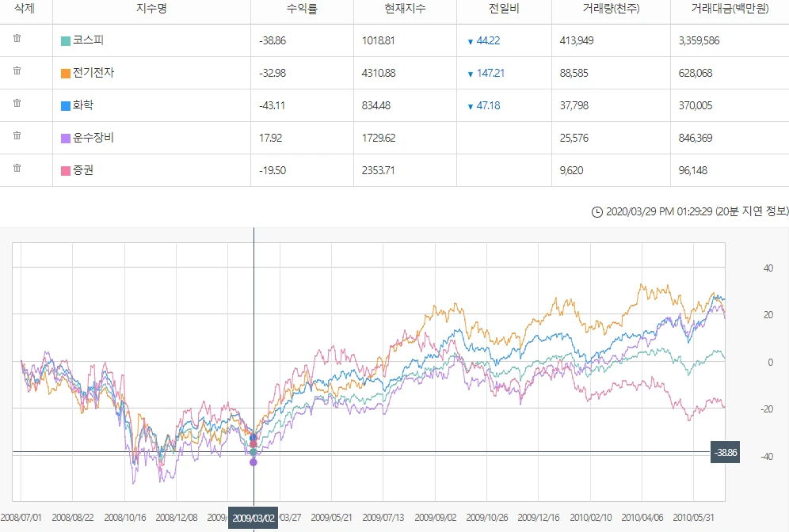Click the 지수명 column header
The height and width of the screenshot is (532, 789).
(151, 9)
